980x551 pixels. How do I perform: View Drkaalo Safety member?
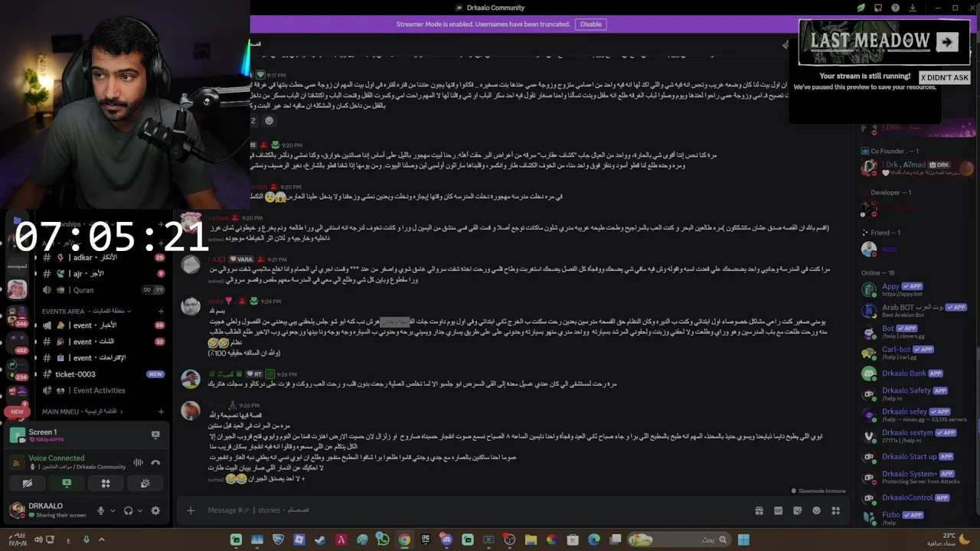pyautogui.click(x=913, y=394)
